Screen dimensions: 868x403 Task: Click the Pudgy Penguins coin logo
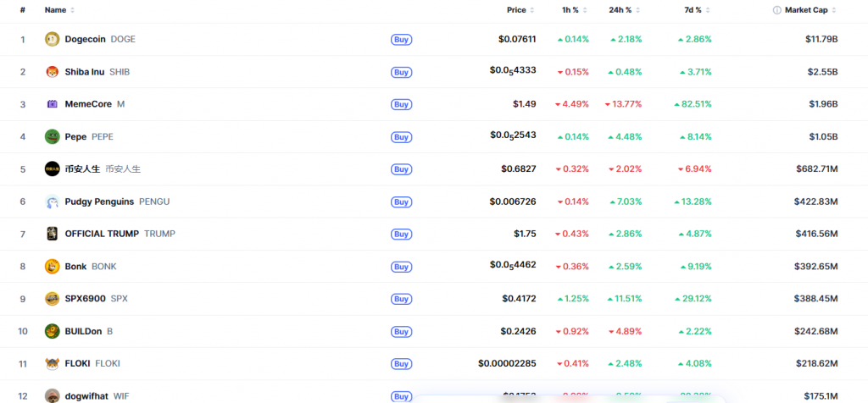coord(52,201)
